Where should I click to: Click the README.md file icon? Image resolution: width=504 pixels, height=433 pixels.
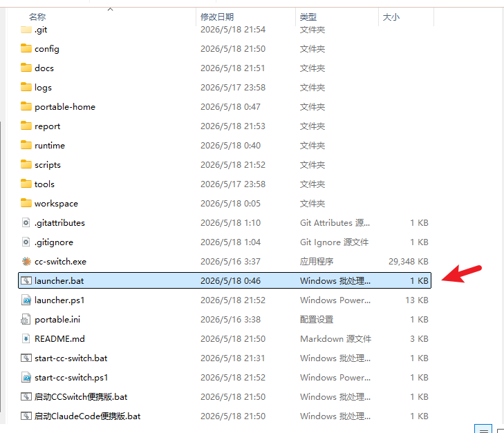pos(26,338)
